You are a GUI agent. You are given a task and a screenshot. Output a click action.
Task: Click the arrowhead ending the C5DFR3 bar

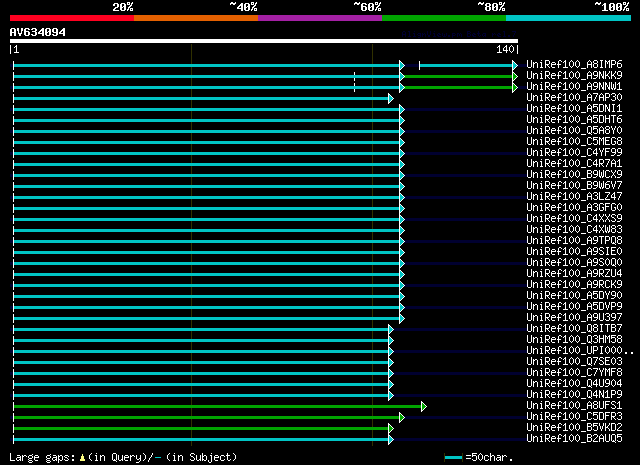[402, 418]
